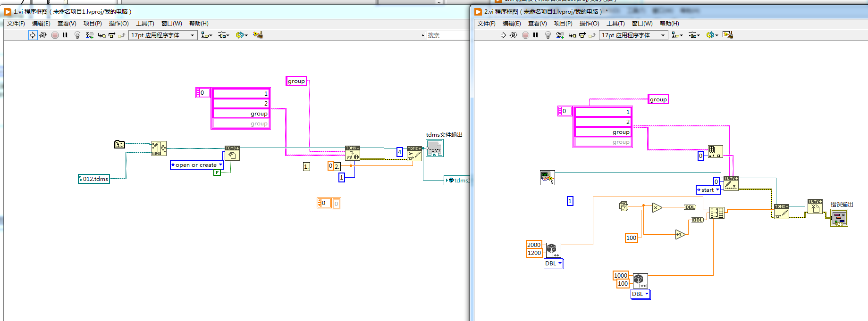Toggle retain wire values in 2.vi
The image size is (868, 321).
[x=560, y=35]
